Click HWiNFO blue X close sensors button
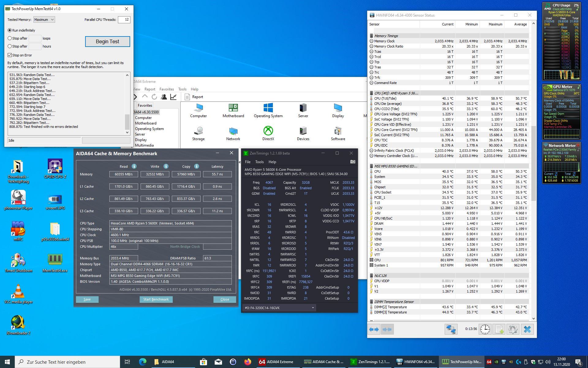Image resolution: width=588 pixels, height=368 pixels. (x=527, y=329)
